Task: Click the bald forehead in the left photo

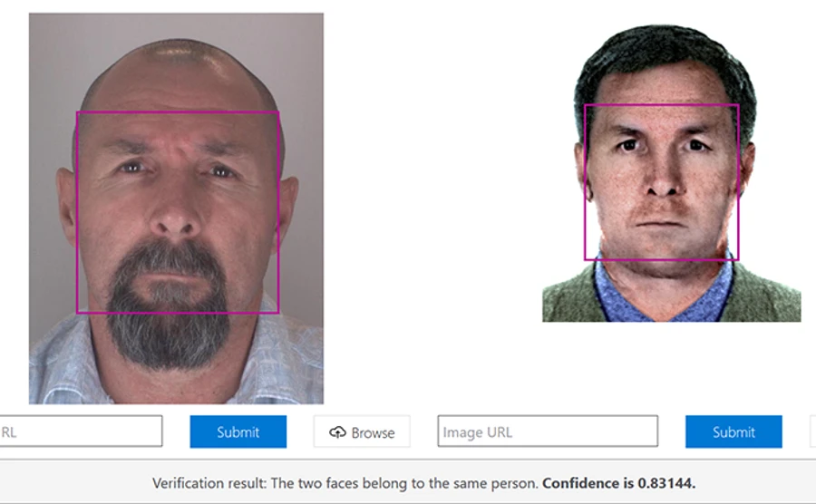Action: pyautogui.click(x=177, y=82)
